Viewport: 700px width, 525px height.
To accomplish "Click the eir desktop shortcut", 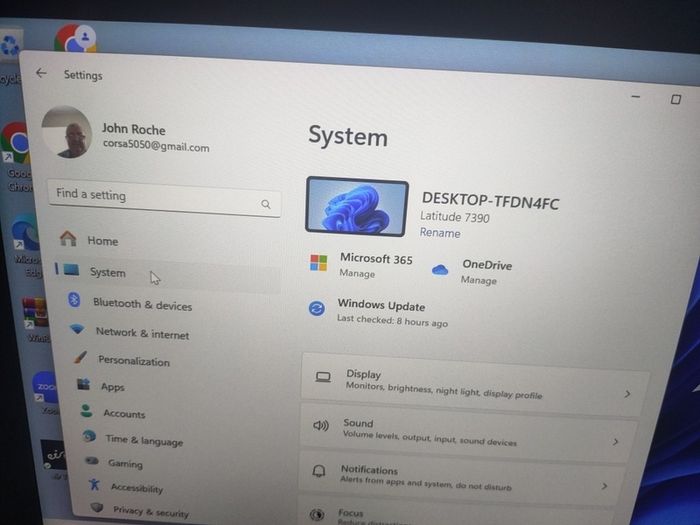I will (53, 458).
